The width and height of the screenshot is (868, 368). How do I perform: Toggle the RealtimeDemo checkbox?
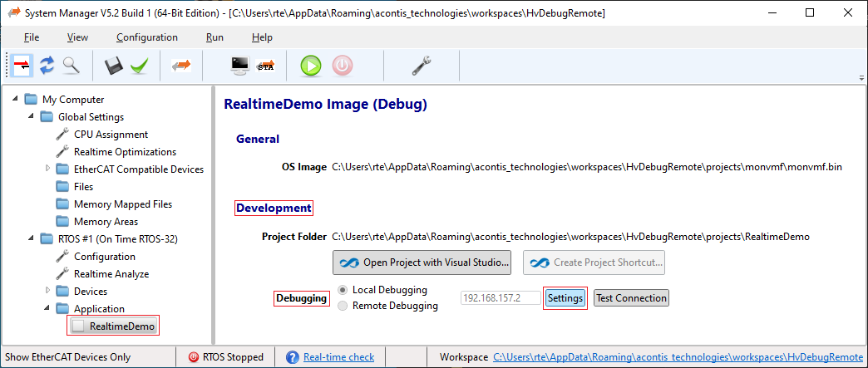pyautogui.click(x=78, y=326)
